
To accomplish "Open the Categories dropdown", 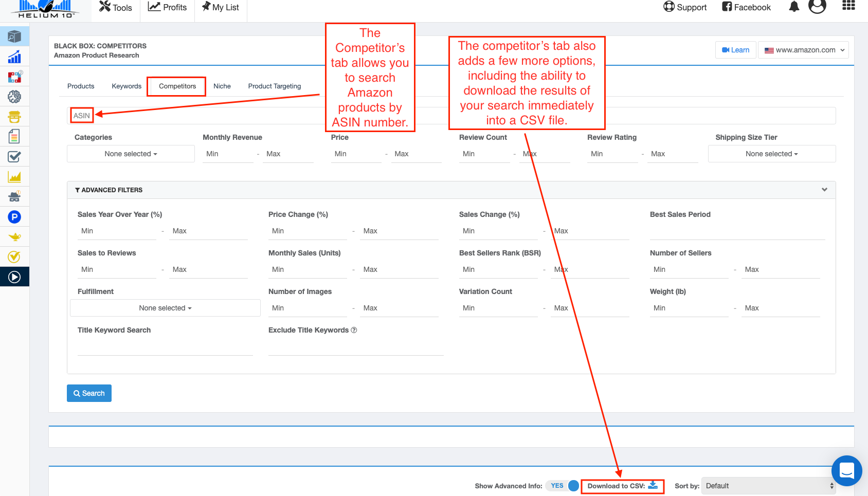I will (131, 154).
